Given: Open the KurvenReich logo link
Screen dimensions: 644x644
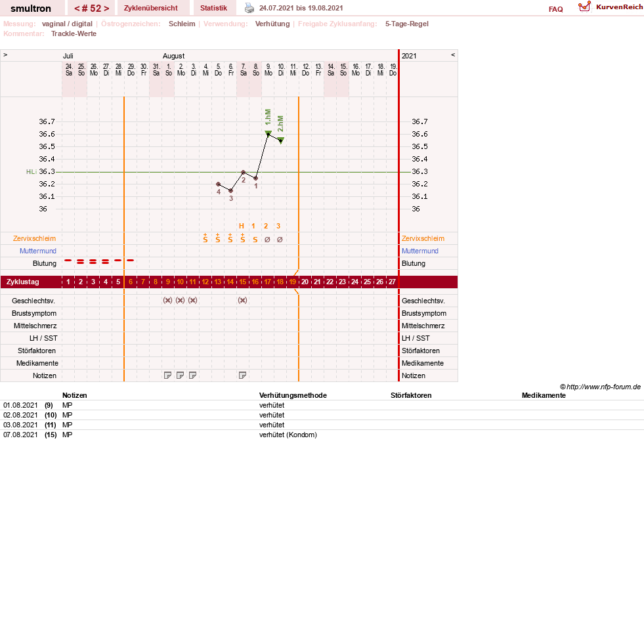Looking at the screenshot, I should (611, 7).
